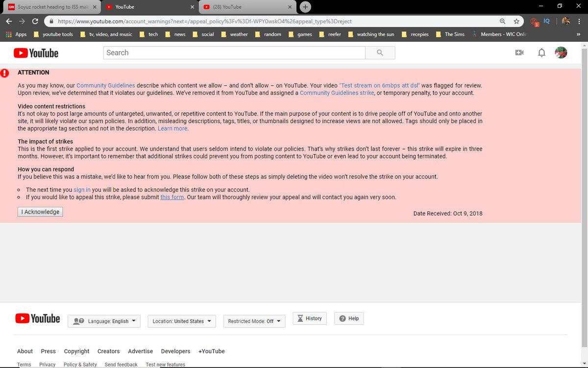This screenshot has width=588, height=368.
Task: Switch to the Soyuz rocket CNN tab
Action: 51,7
